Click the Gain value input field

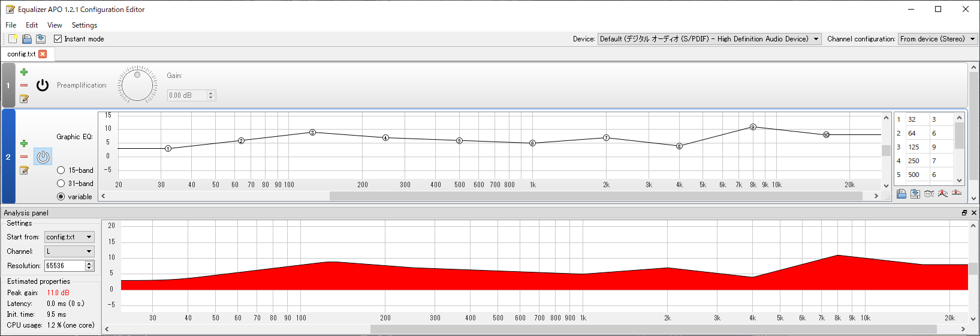click(187, 95)
